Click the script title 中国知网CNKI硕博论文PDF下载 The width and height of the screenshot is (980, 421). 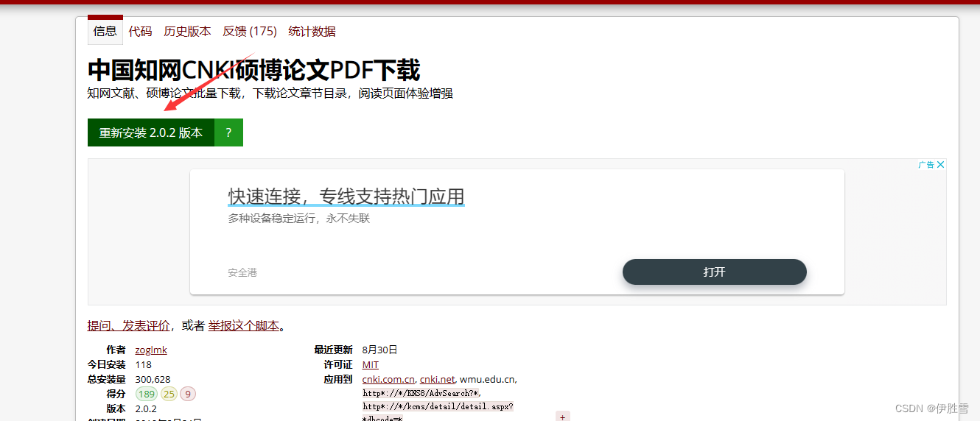point(253,71)
